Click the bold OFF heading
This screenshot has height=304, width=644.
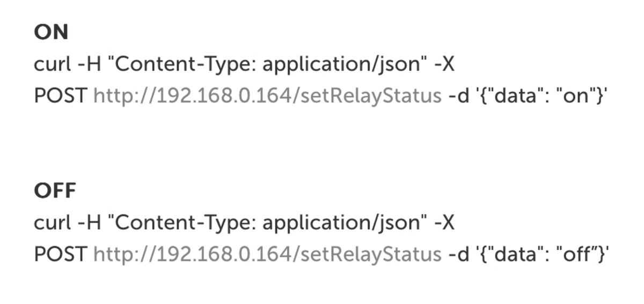[55, 191]
